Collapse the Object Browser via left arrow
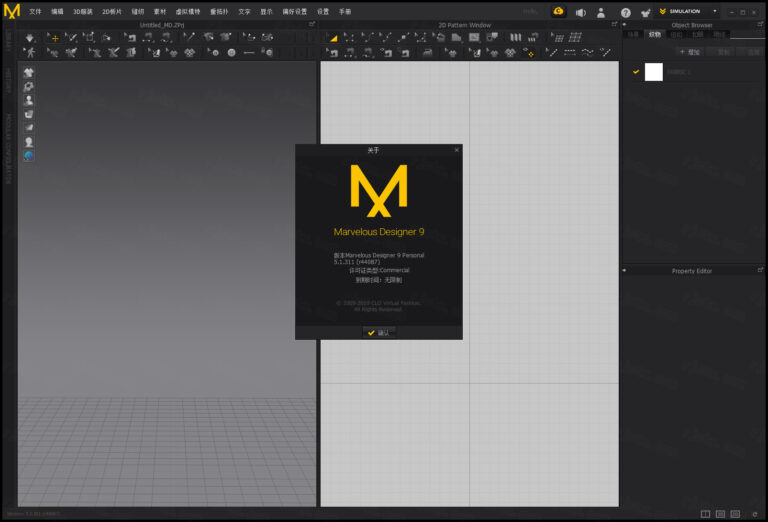The width and height of the screenshot is (768, 522). [x=624, y=24]
